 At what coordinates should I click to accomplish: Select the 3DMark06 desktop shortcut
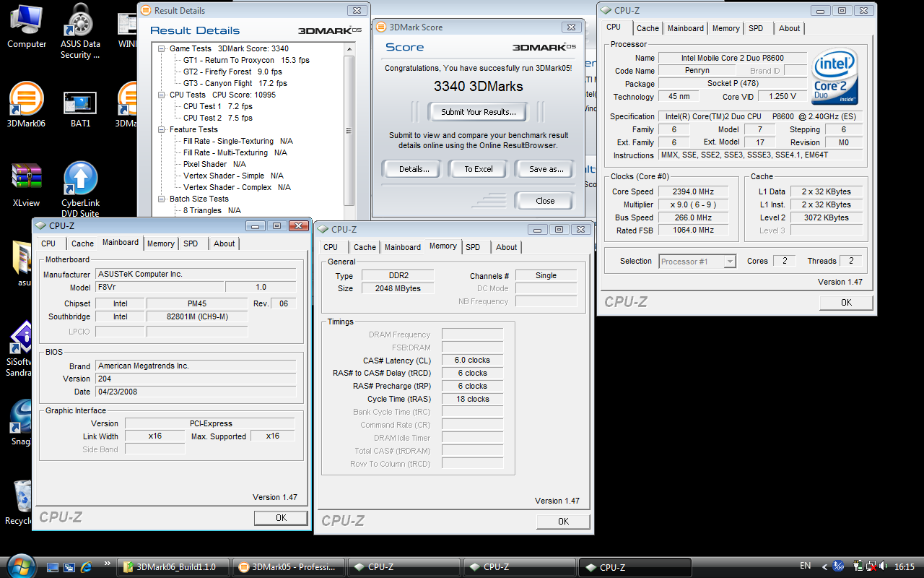point(26,104)
